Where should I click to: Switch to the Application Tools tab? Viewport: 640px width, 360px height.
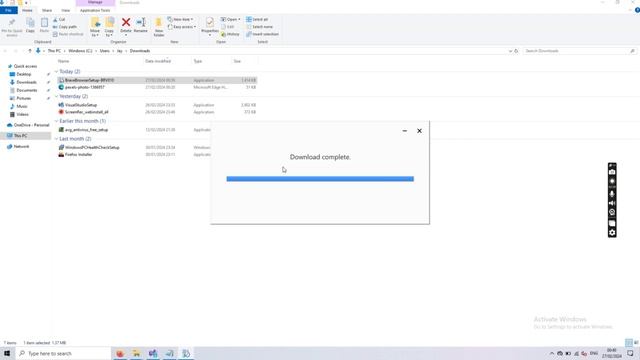[95, 10]
